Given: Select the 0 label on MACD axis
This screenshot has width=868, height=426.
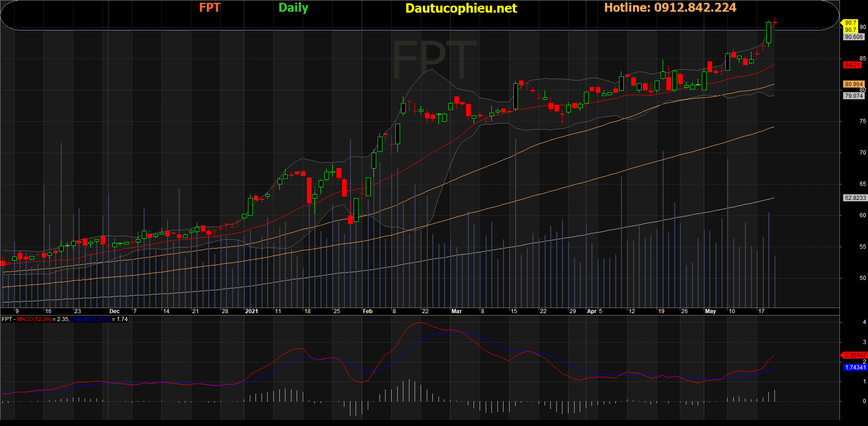Looking at the screenshot, I should click(x=864, y=401).
